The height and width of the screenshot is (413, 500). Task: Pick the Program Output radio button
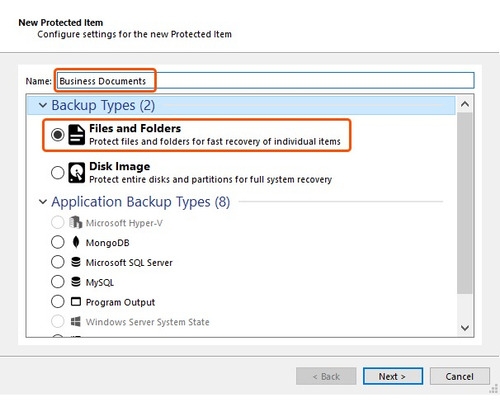58,302
